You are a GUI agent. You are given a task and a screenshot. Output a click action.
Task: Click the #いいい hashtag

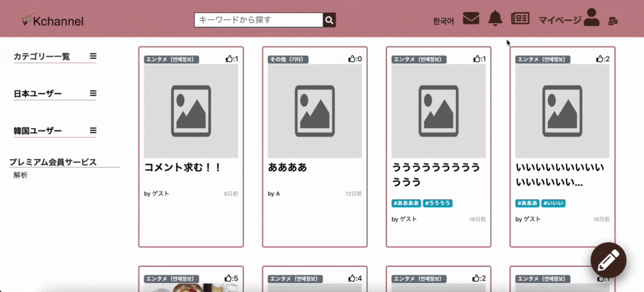(554, 203)
